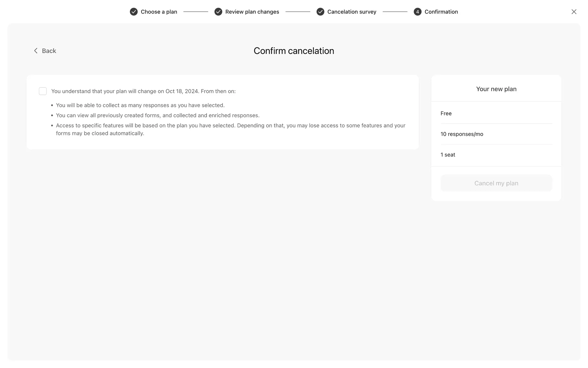Viewport: 588px width, 368px height.
Task: Click the Back chevron arrow
Action: [36, 51]
